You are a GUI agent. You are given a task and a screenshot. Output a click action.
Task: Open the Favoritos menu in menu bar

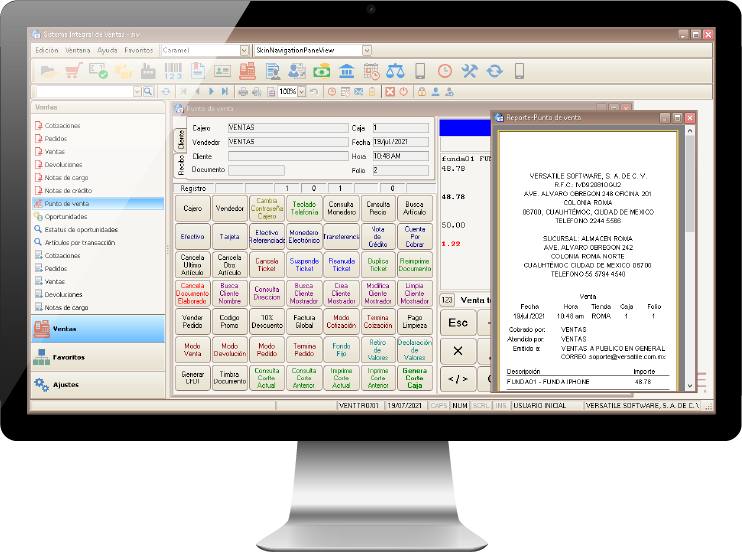pos(139,50)
